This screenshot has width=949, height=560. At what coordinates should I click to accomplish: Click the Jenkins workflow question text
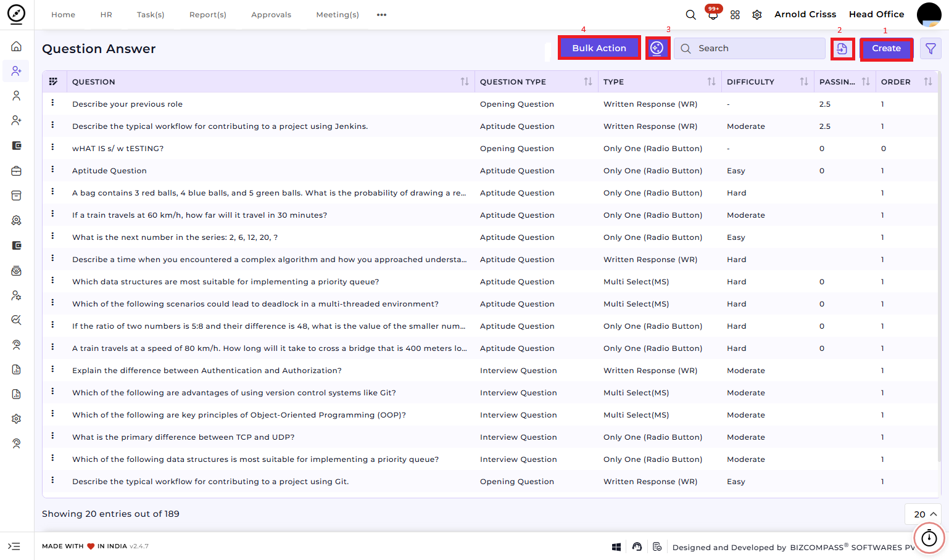220,126
